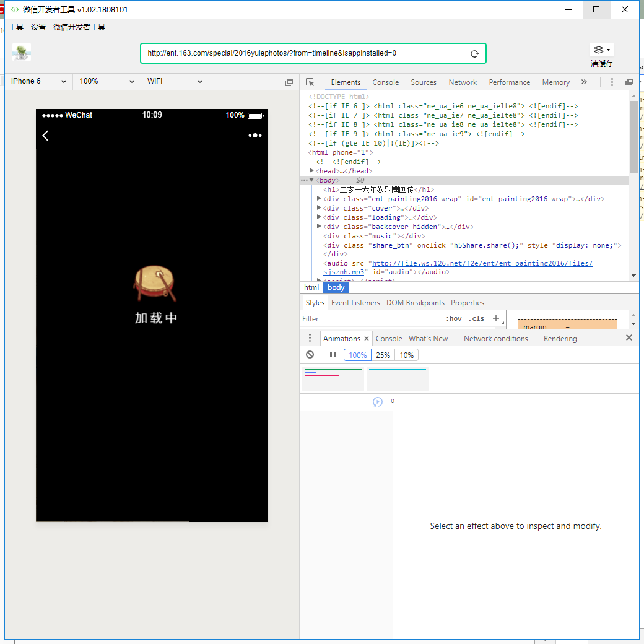Open the iPhone 6 device dropdown
644x644 pixels.
[x=38, y=81]
